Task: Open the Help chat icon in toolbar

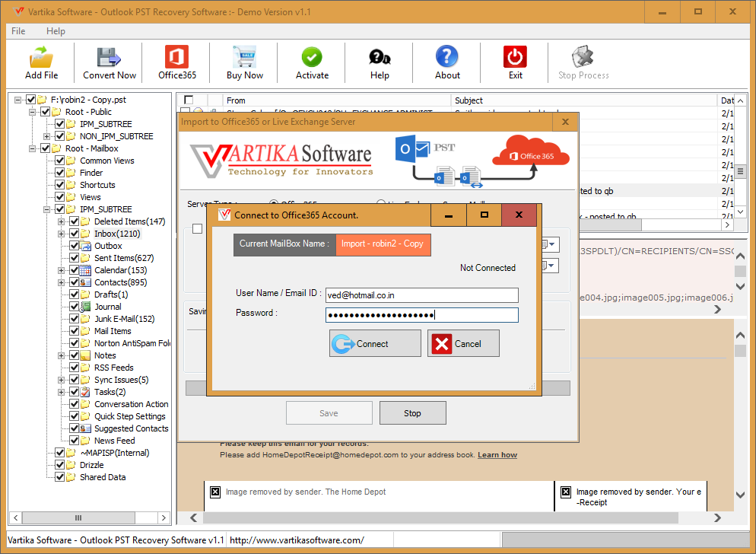Action: [380, 57]
